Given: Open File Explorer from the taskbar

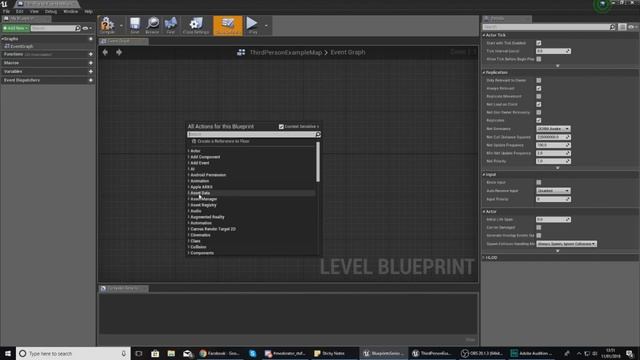Looking at the screenshot, I should [x=171, y=353].
